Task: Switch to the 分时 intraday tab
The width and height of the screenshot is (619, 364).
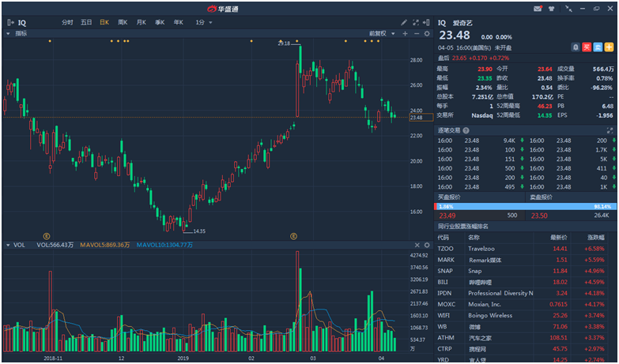Action: tap(67, 23)
